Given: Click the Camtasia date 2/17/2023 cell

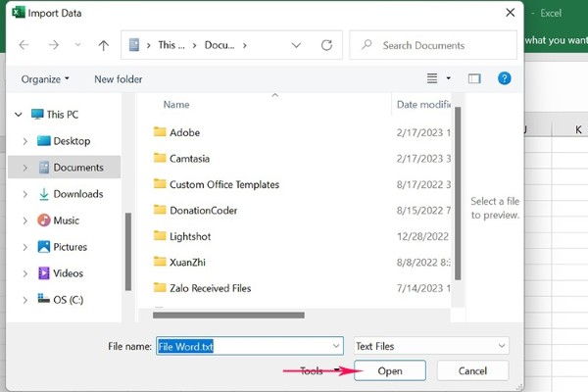Looking at the screenshot, I should tap(423, 159).
